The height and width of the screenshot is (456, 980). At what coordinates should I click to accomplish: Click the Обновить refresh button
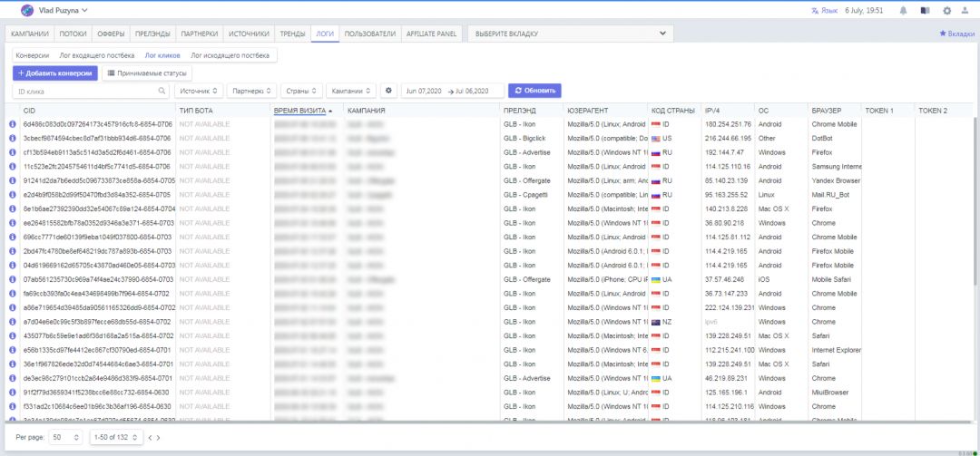534,91
